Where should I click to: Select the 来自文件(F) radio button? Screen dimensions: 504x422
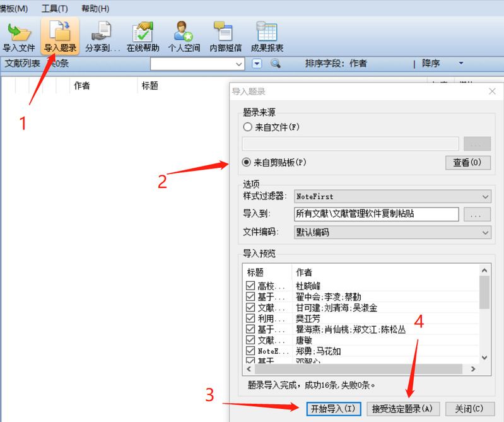248,127
